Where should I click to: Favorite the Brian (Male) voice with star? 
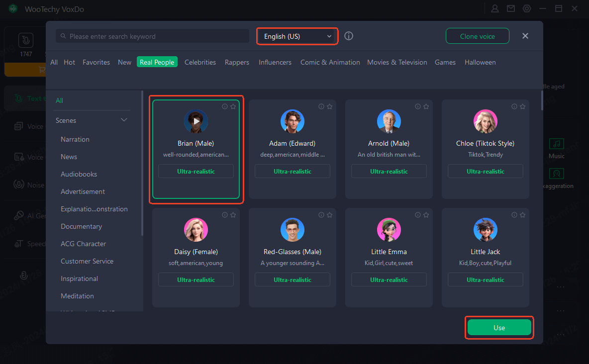click(233, 106)
